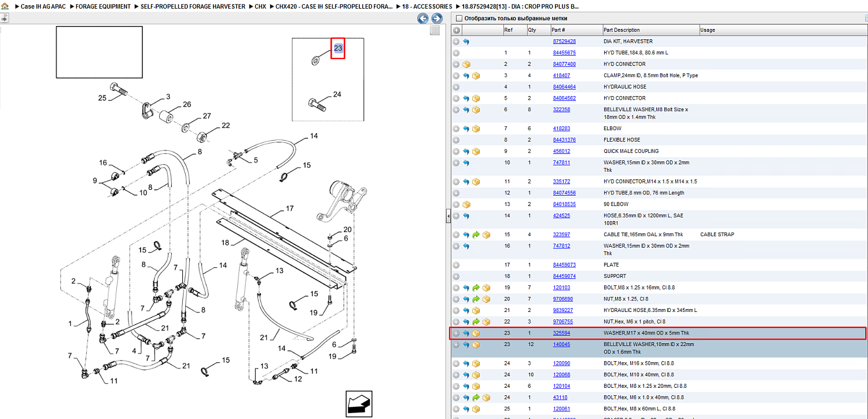Open part number link 322358
Screen dimensions: 868x419
coord(561,109)
